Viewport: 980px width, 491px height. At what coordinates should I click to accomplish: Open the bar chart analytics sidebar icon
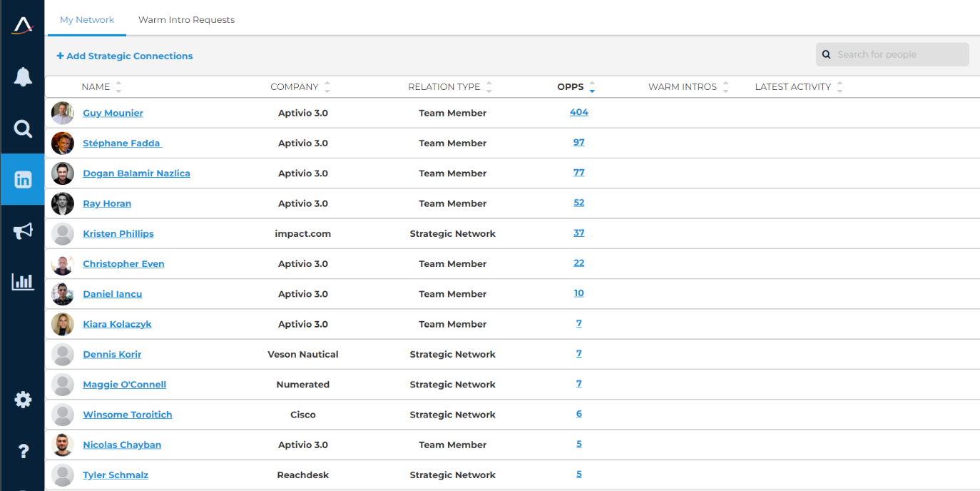[23, 281]
